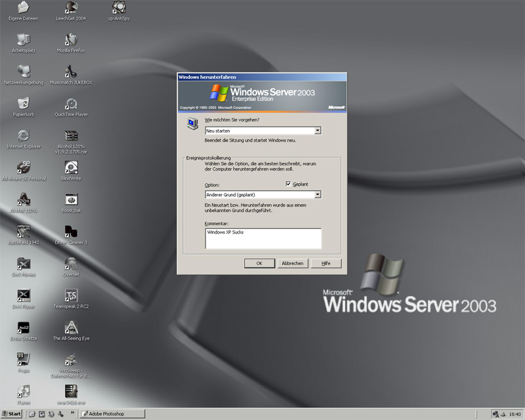Select the Mozilla Firefox desktop shortcut
This screenshot has width=525, height=420.
click(71, 43)
